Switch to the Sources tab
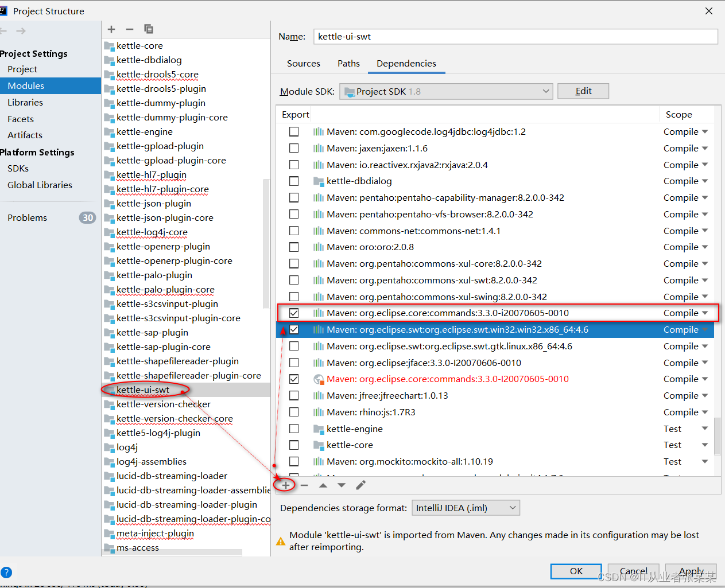 [304, 64]
